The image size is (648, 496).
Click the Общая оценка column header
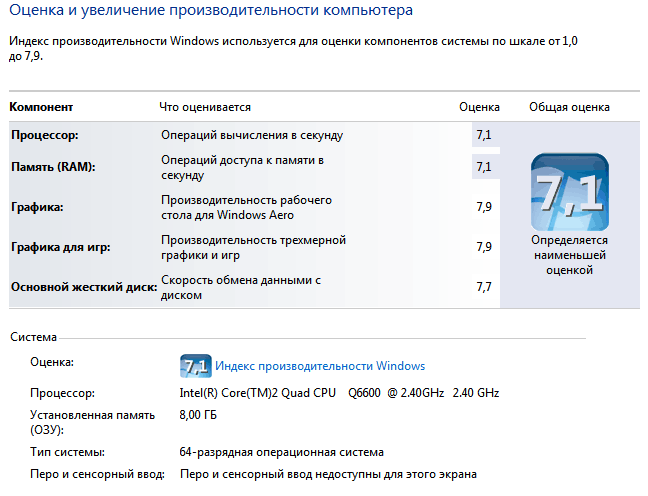569,107
